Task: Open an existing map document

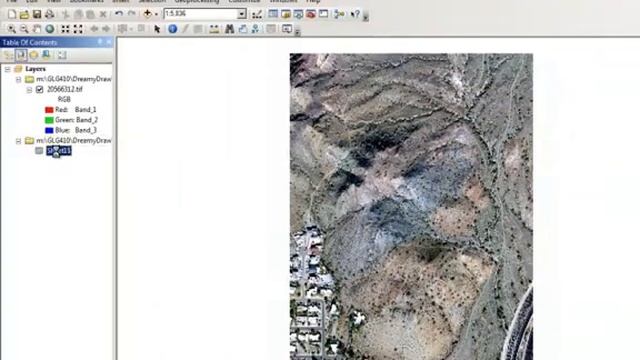Action: [24, 15]
